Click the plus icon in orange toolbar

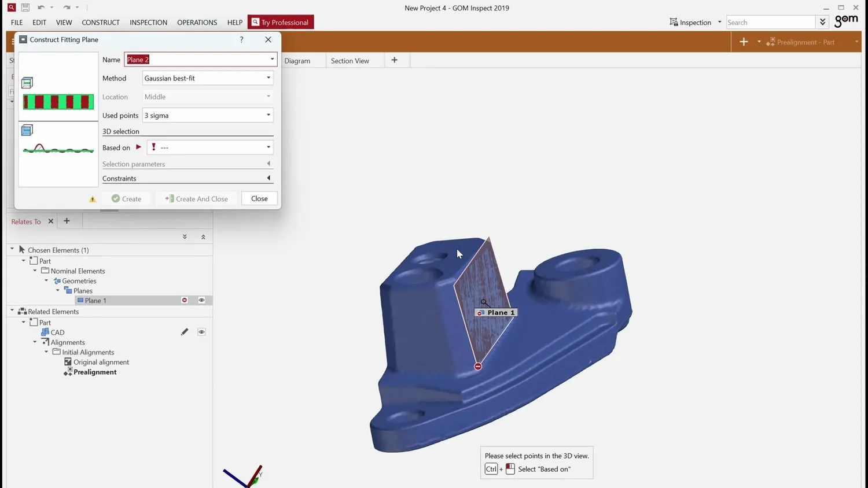[744, 42]
